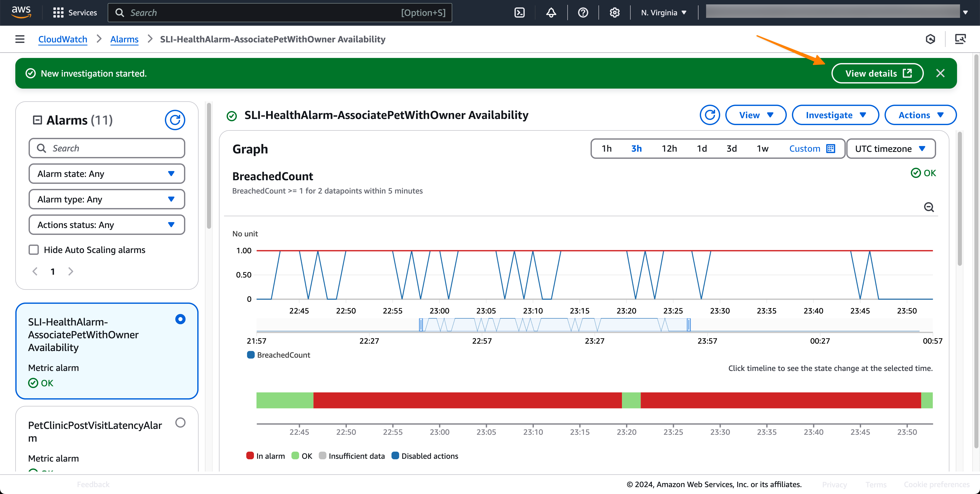Refresh the Alarms list
The width and height of the screenshot is (980, 494).
(x=175, y=120)
